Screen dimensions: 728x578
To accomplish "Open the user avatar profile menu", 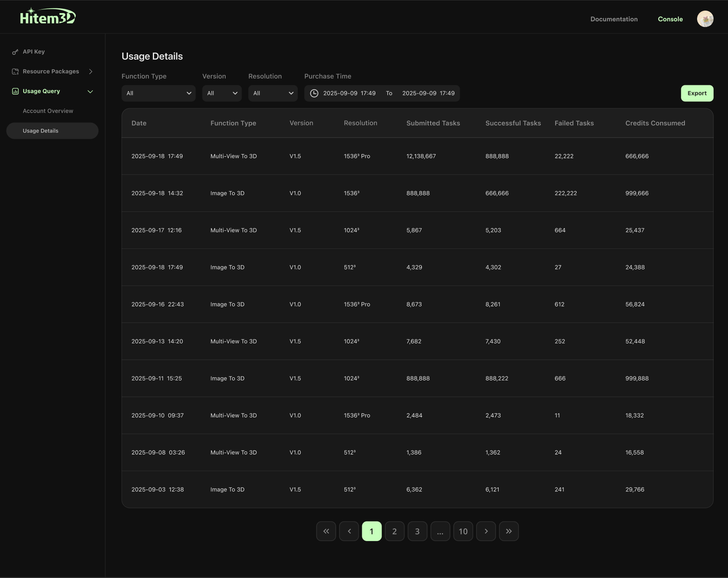I will 705,19.
